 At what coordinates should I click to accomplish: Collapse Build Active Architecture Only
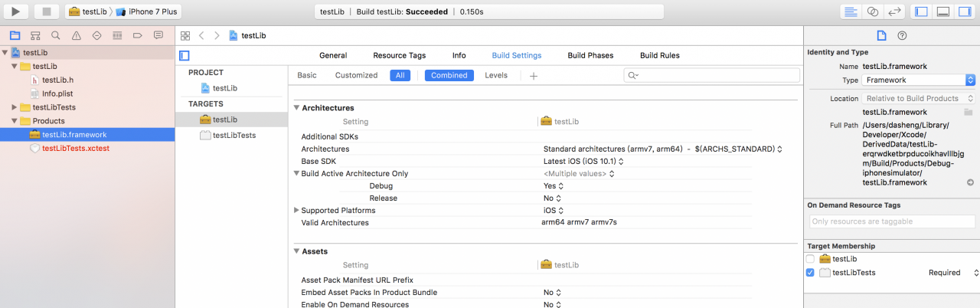(x=297, y=174)
